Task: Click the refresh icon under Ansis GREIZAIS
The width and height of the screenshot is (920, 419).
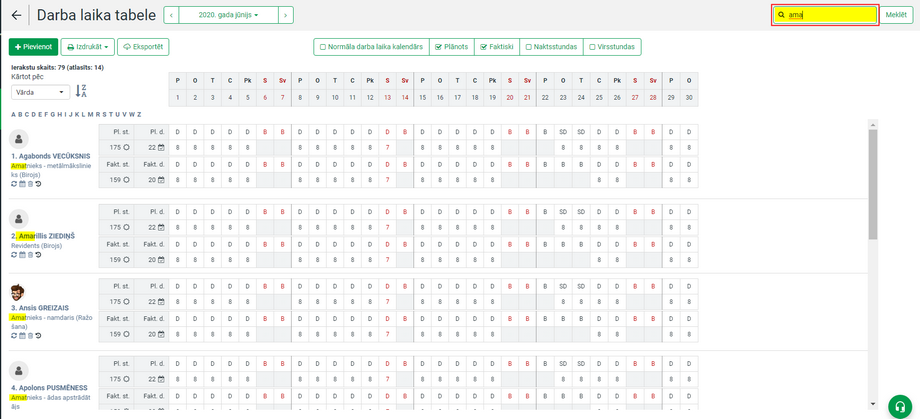Action: (14, 336)
